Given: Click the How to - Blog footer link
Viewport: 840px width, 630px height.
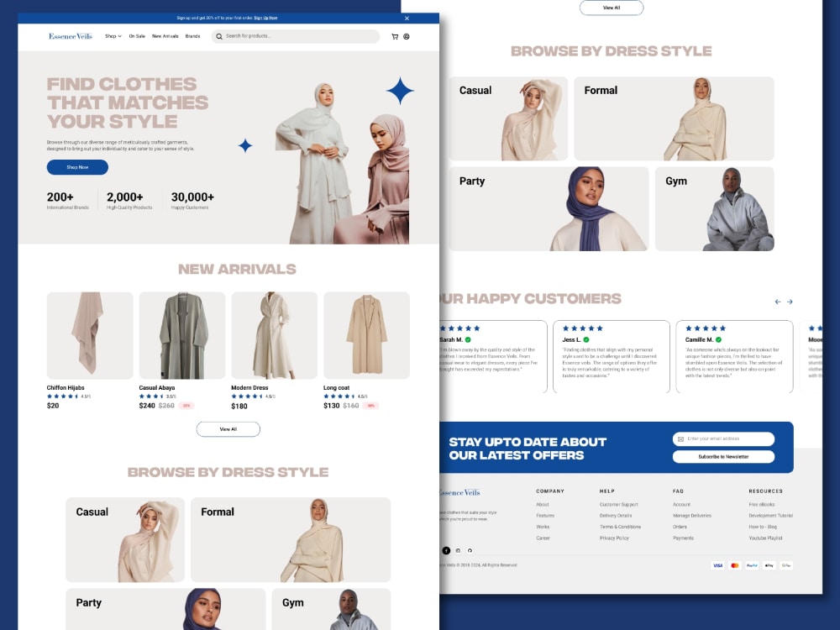Looking at the screenshot, I should 763,528.
